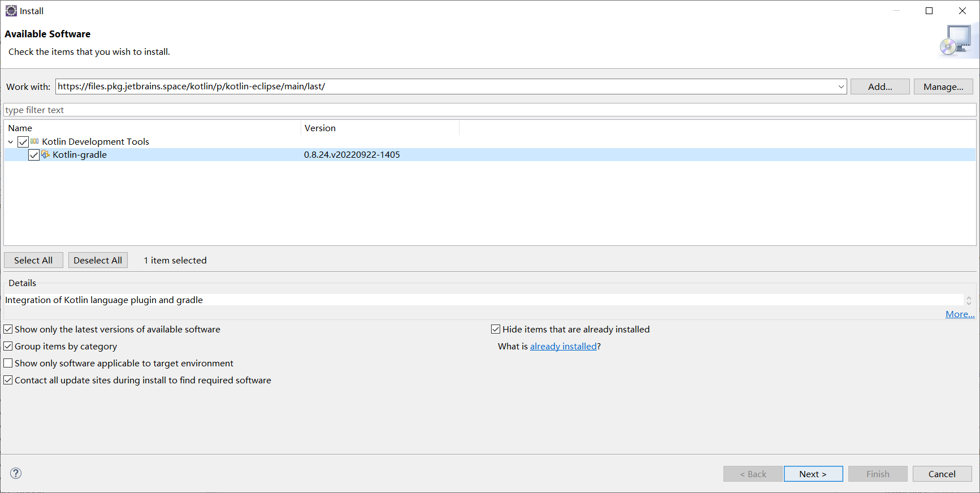Viewport: 980px width, 493px height.
Task: Sort by the Version column header
Action: click(x=380, y=128)
